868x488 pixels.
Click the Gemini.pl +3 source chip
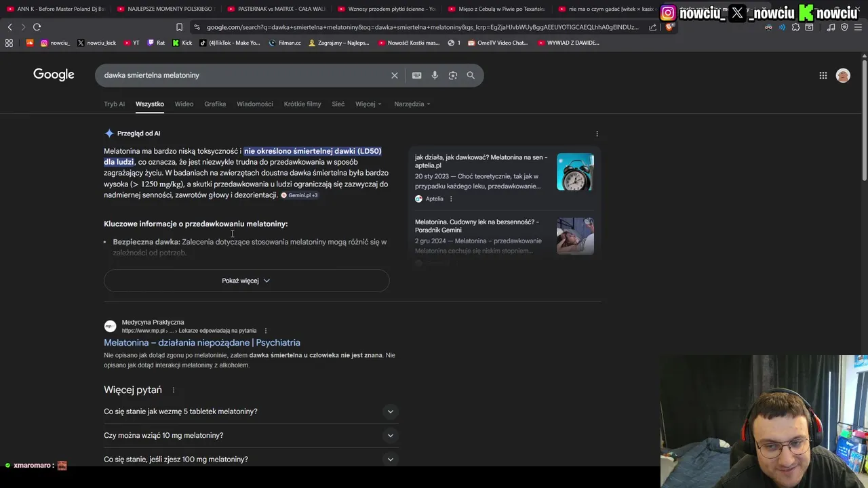click(300, 195)
